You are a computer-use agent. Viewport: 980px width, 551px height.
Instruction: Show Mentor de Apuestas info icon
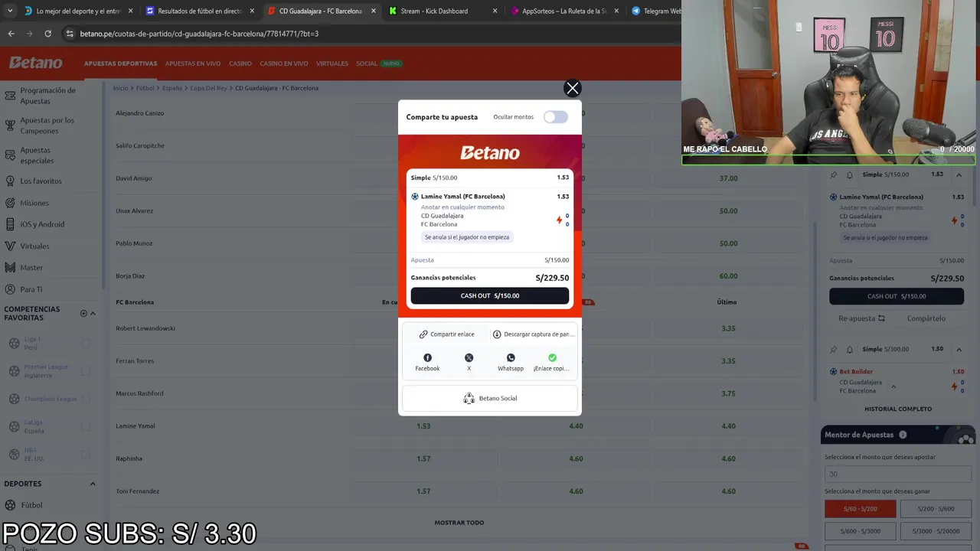click(903, 435)
